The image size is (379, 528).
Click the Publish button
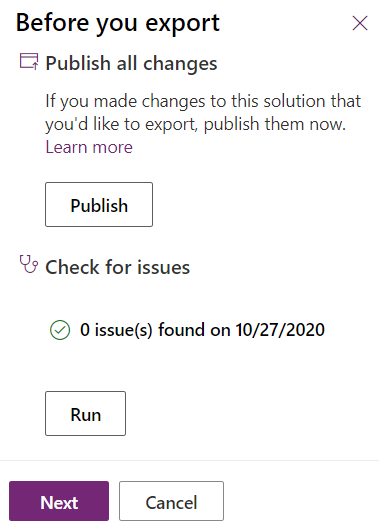tap(99, 204)
